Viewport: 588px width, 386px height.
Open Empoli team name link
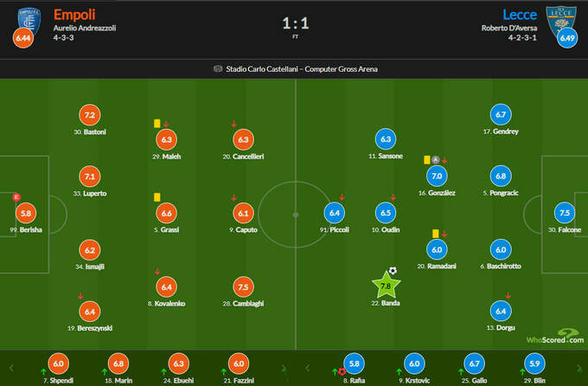point(74,15)
